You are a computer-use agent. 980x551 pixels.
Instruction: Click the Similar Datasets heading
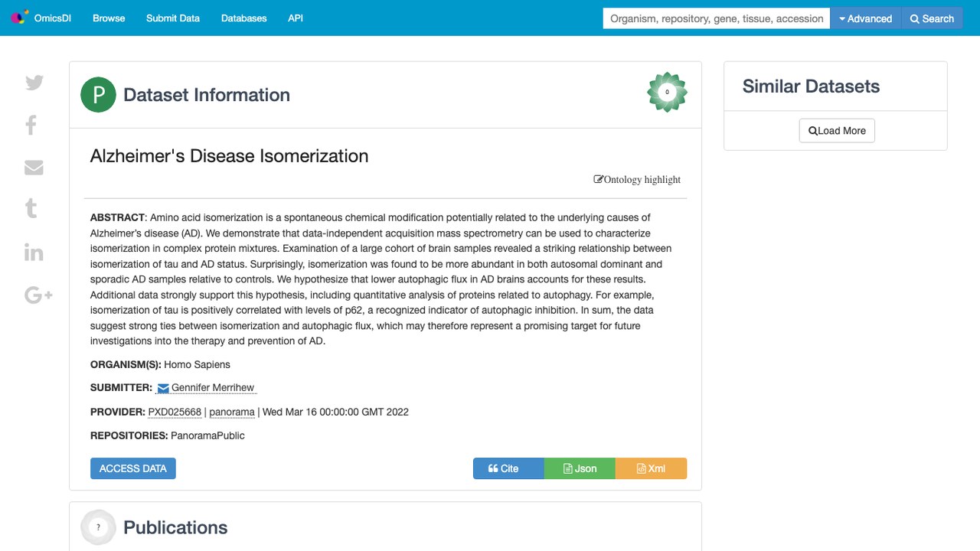click(811, 86)
